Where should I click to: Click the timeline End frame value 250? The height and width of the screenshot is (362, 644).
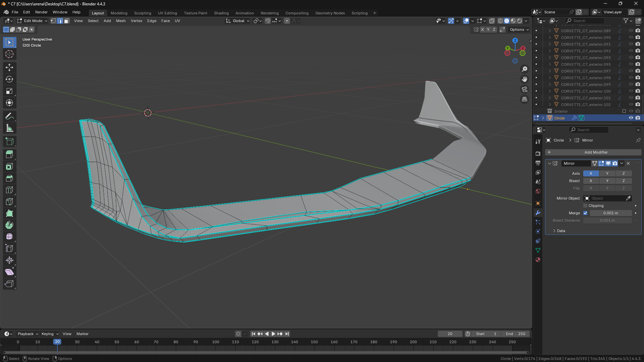pos(515,334)
